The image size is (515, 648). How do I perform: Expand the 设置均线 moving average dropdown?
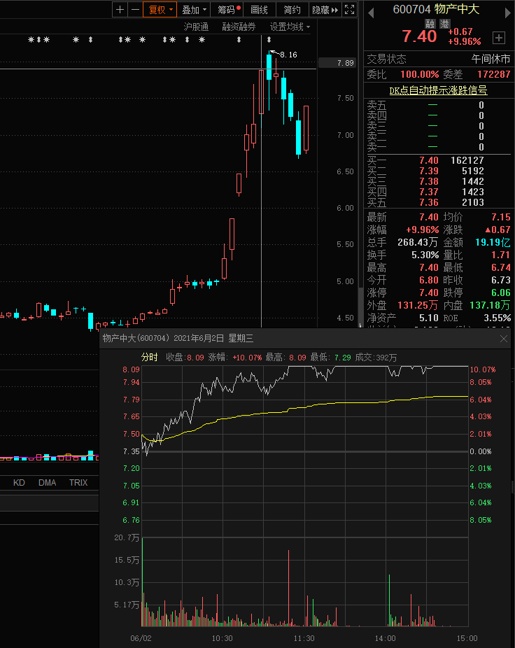[290, 27]
